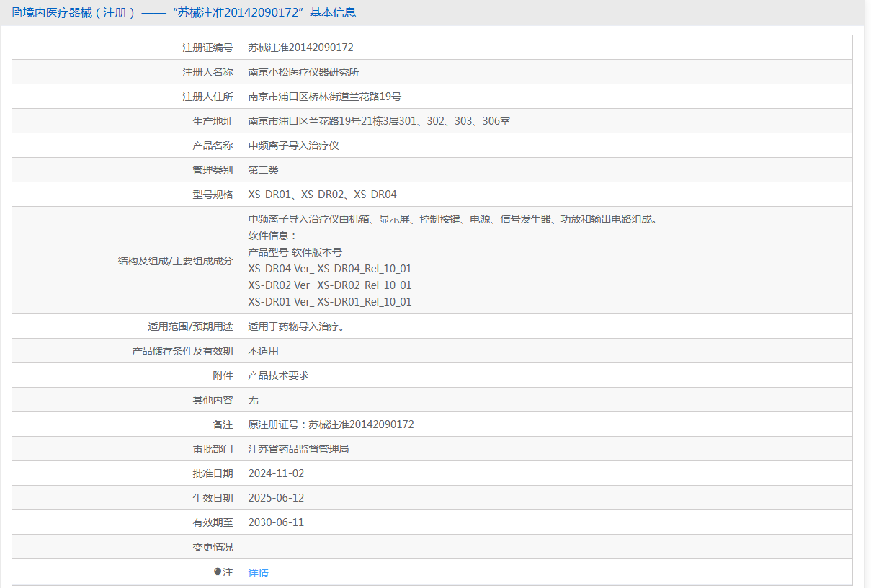871x588 pixels.
Task: Select the 审批部门 label
Action: (x=213, y=449)
